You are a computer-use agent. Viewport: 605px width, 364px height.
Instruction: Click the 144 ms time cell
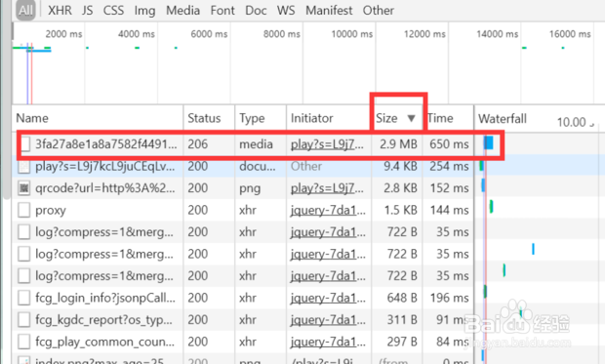click(449, 211)
